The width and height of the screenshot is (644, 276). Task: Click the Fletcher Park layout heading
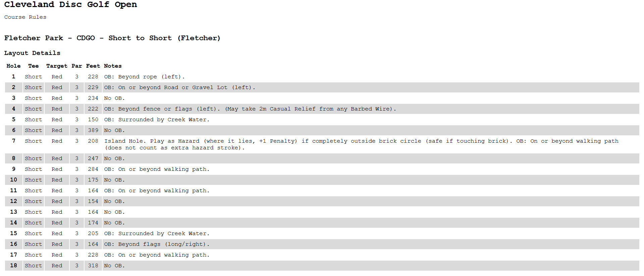click(x=112, y=38)
